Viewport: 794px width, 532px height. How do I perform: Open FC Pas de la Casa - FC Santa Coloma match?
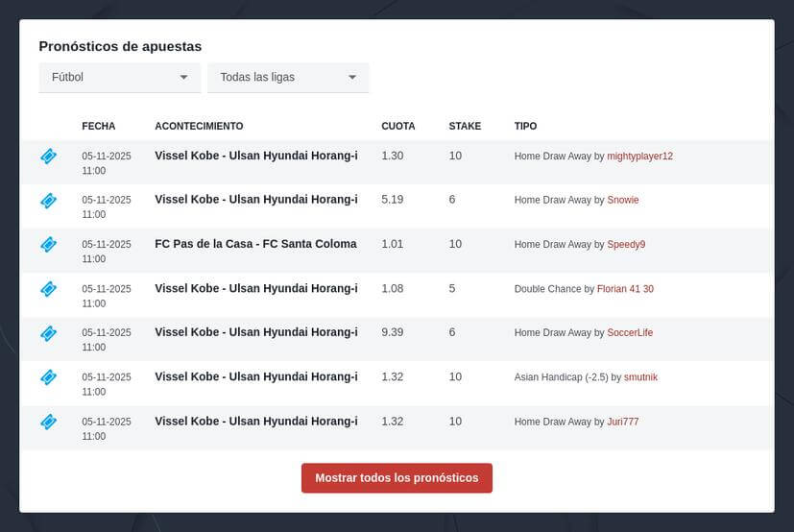tap(255, 244)
